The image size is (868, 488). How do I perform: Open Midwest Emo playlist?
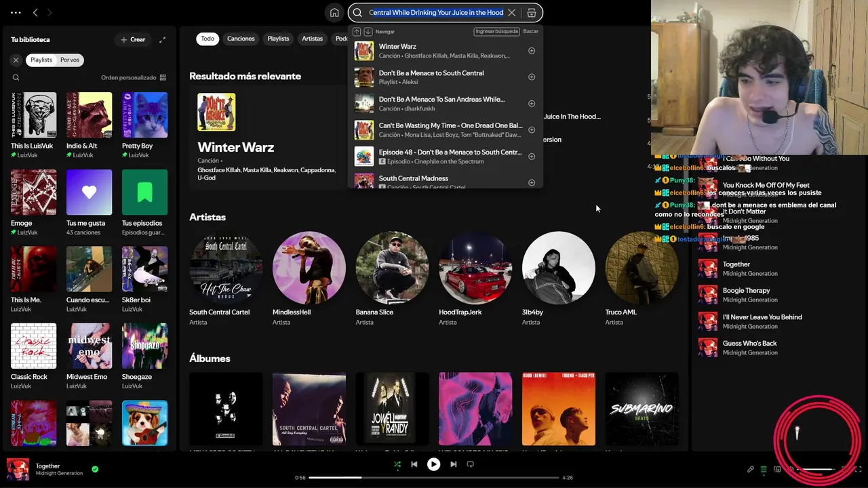[89, 357]
